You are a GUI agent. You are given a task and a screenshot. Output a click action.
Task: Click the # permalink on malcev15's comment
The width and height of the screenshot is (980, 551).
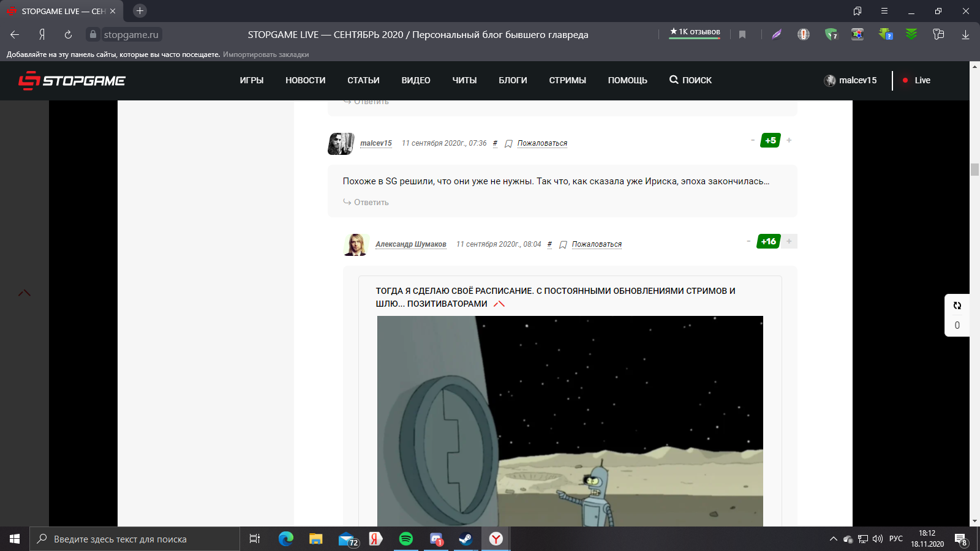495,143
